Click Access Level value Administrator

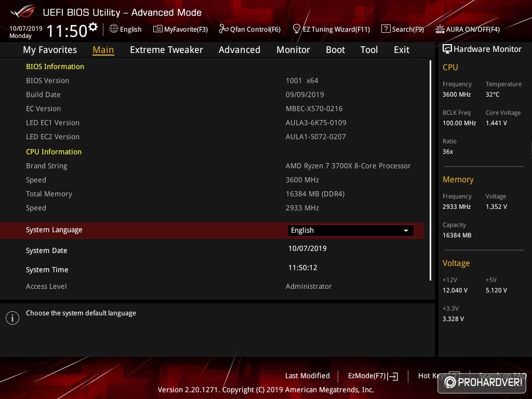309,286
